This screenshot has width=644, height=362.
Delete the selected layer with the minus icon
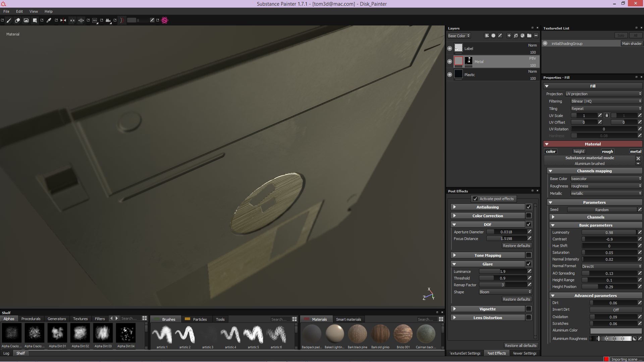[x=536, y=36]
